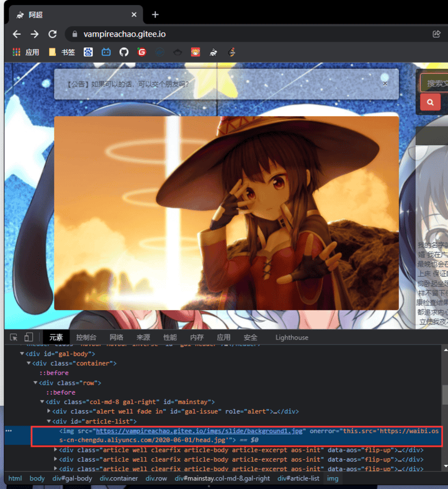Follow the background1.jpg src link

199,431
